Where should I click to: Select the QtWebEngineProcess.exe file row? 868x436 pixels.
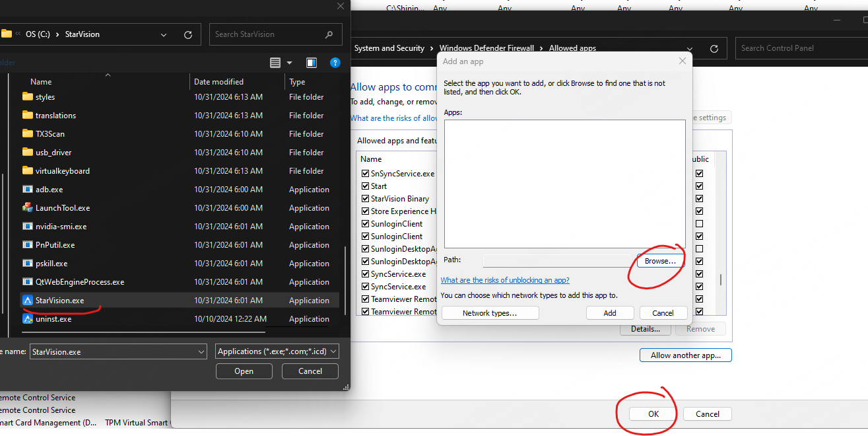(x=179, y=281)
